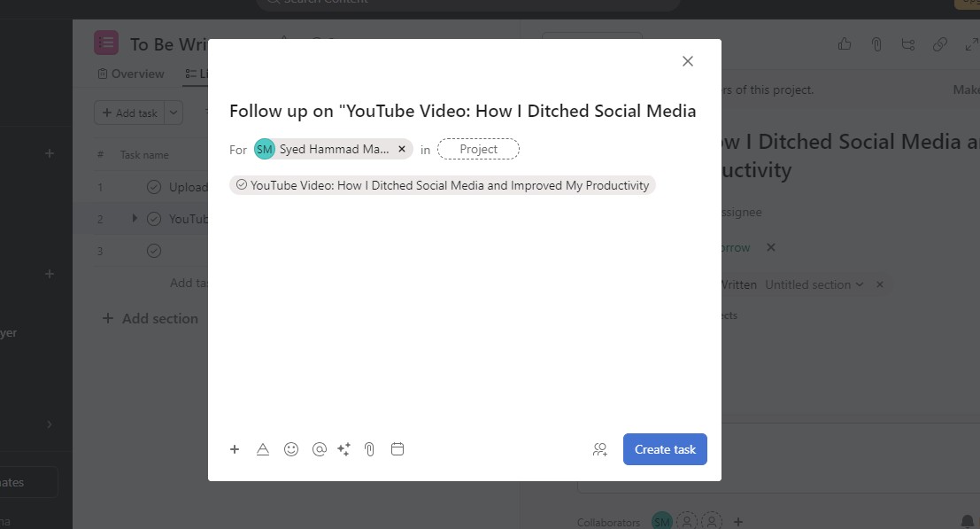Open the AI sparkle assistant icon
The height and width of the screenshot is (529, 980).
(343, 449)
